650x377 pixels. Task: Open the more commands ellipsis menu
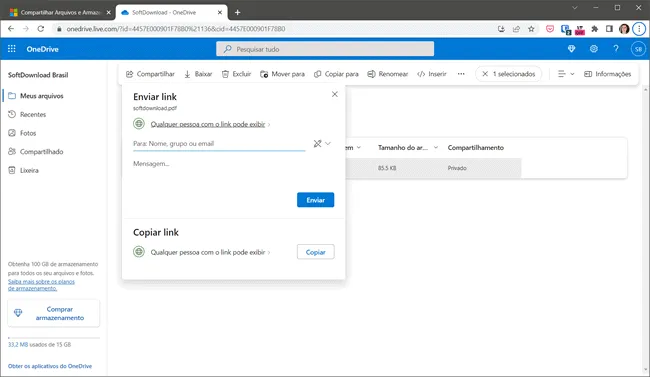tap(461, 74)
